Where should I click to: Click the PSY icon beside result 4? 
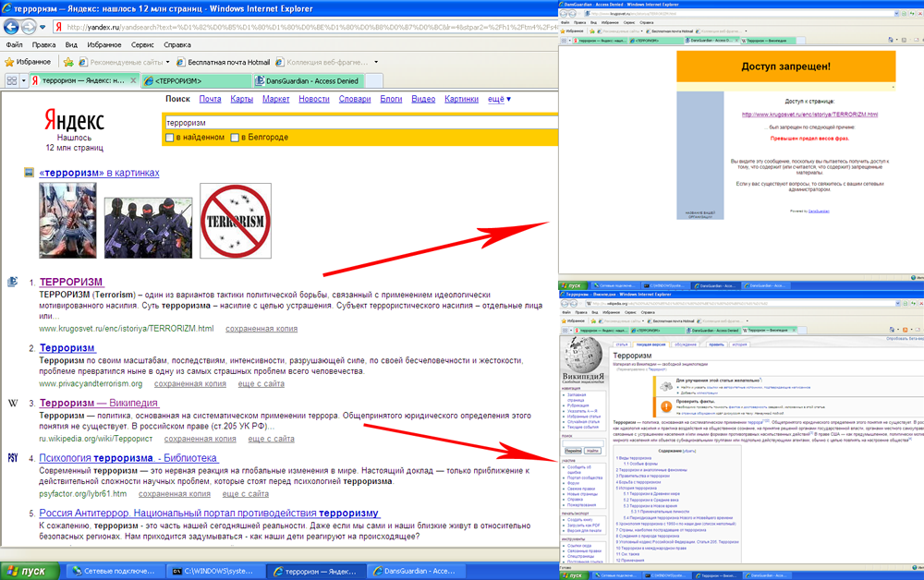click(13, 457)
